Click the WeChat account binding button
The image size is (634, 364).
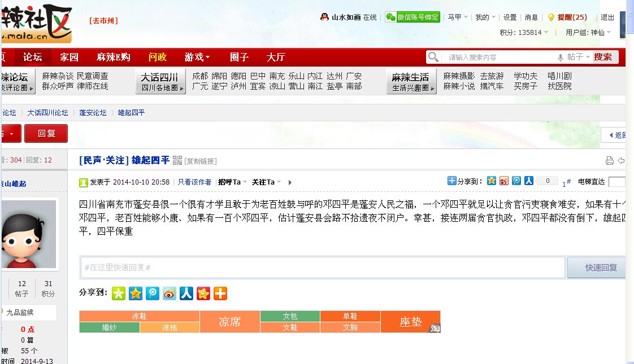pos(412,17)
